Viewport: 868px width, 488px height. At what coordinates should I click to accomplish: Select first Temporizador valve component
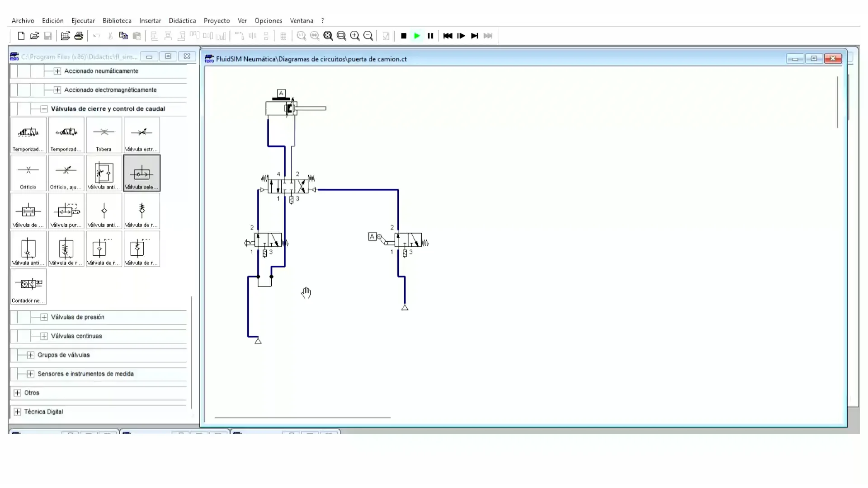pyautogui.click(x=28, y=135)
